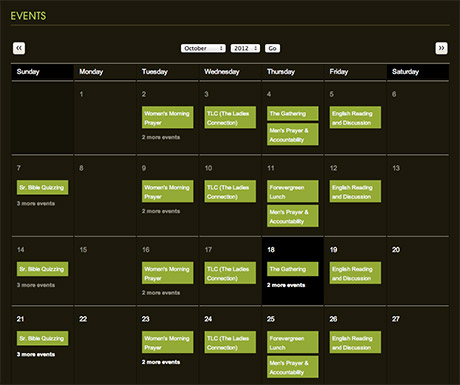Viewport: 460px width, 385px height.
Task: Open Forevergreen Lunch on October 25
Action: point(293,342)
